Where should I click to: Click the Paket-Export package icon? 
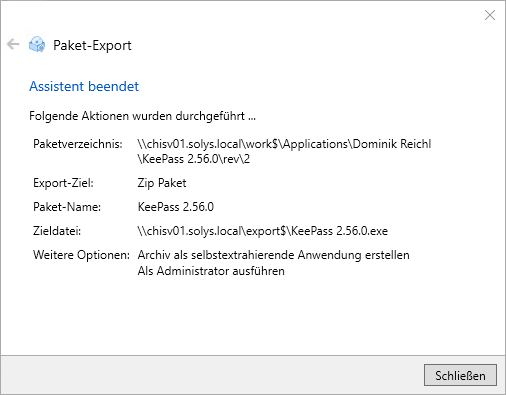pyautogui.click(x=37, y=44)
